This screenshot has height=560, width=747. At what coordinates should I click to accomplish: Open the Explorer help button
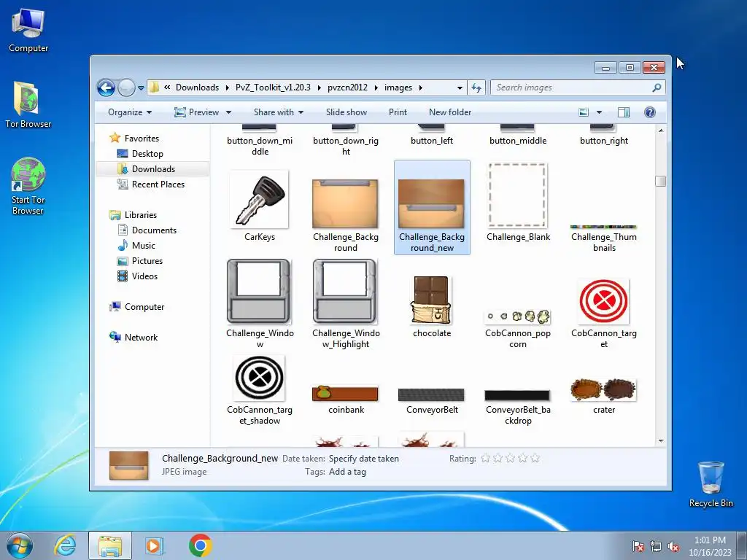click(x=649, y=112)
